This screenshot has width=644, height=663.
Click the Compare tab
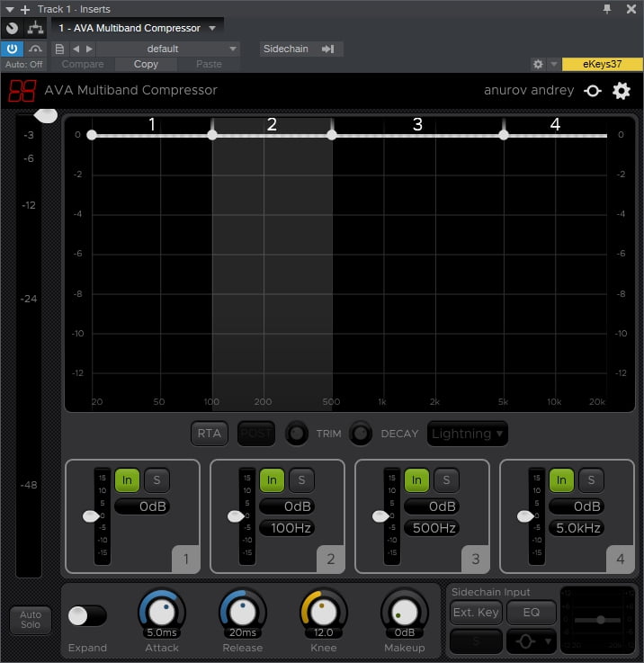[x=82, y=65]
